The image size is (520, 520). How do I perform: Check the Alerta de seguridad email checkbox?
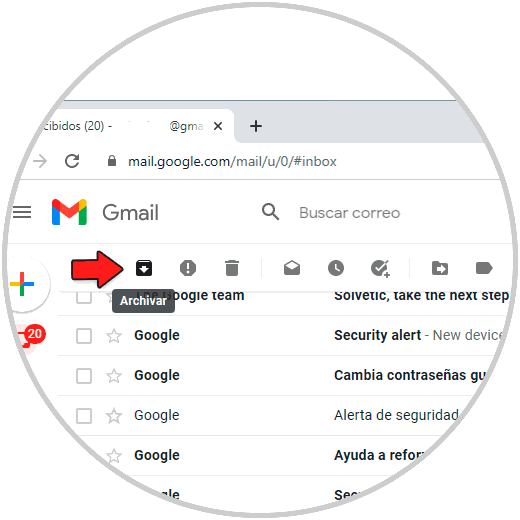click(x=84, y=416)
